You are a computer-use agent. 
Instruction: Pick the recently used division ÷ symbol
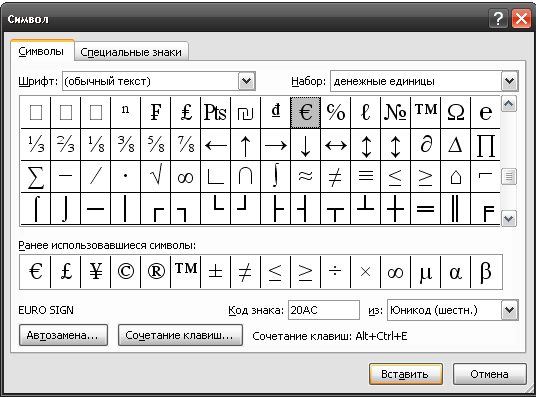[335, 272]
